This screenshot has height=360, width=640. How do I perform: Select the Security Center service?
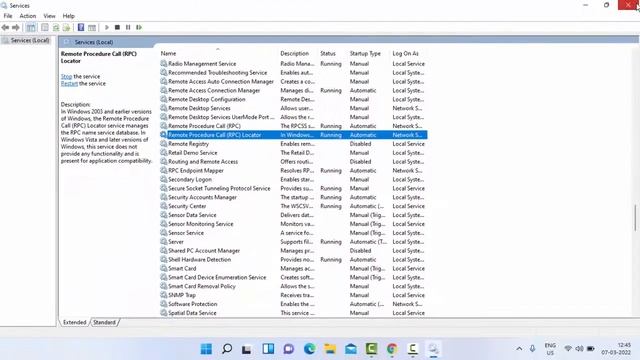pos(293,206)
